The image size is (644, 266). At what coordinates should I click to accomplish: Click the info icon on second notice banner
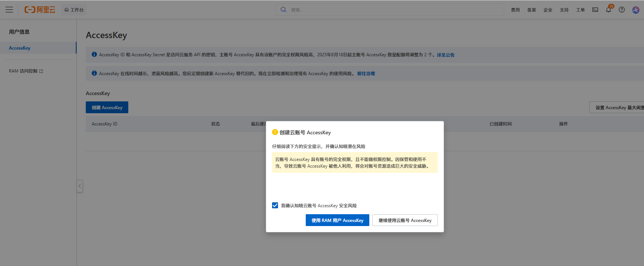[94, 73]
